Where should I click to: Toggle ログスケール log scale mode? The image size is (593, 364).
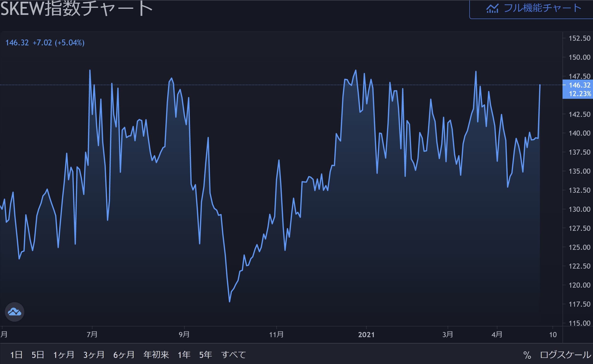pyautogui.click(x=566, y=355)
